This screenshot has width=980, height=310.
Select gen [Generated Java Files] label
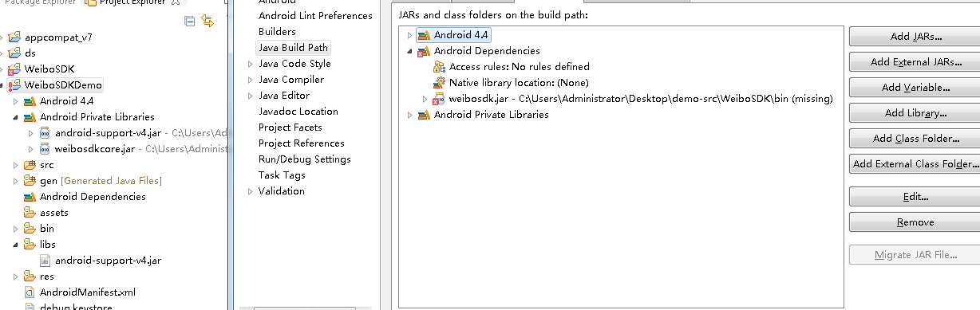pos(101,181)
